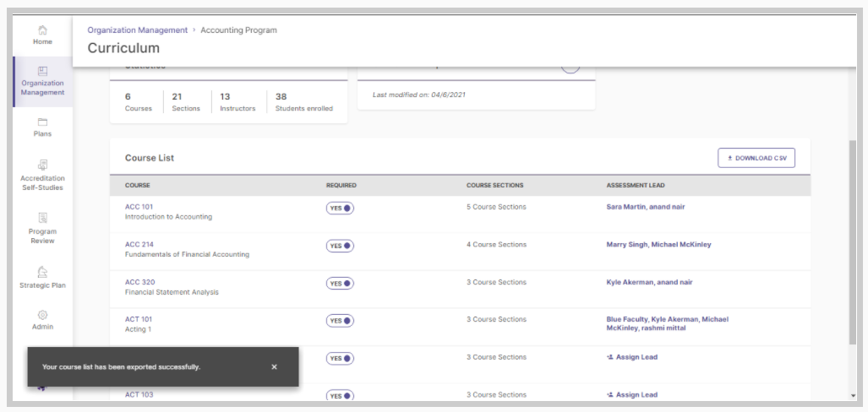The image size is (868, 412).
Task: Click '3 Course Sections' for ACT 101
Action: pyautogui.click(x=497, y=319)
